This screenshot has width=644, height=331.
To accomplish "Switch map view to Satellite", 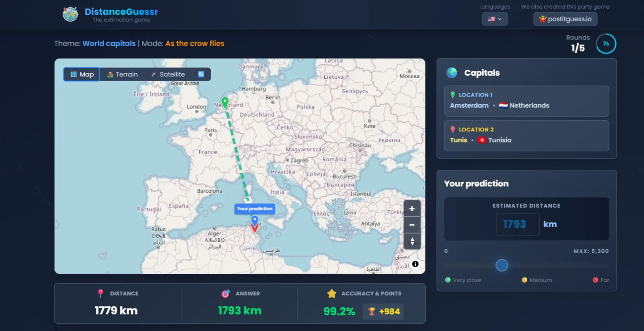I will click(168, 74).
